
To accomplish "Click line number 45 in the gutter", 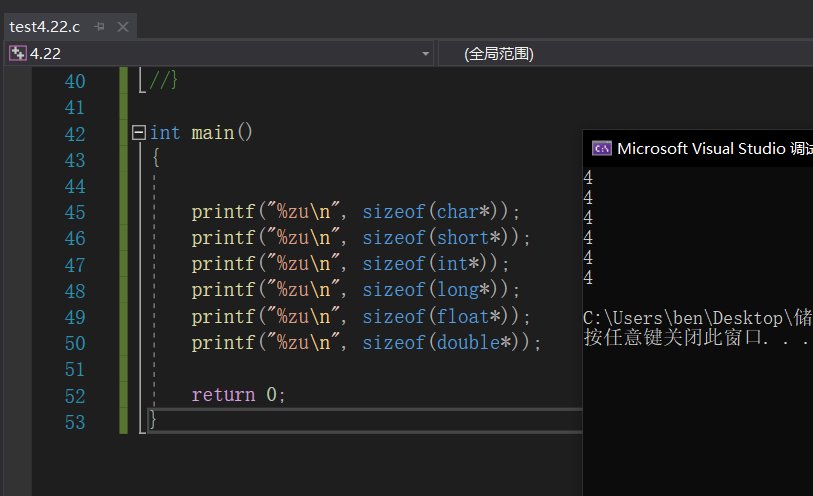I will point(74,212).
